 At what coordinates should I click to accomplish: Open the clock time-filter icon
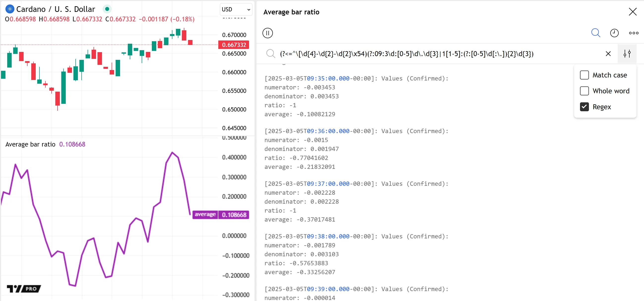coord(614,33)
